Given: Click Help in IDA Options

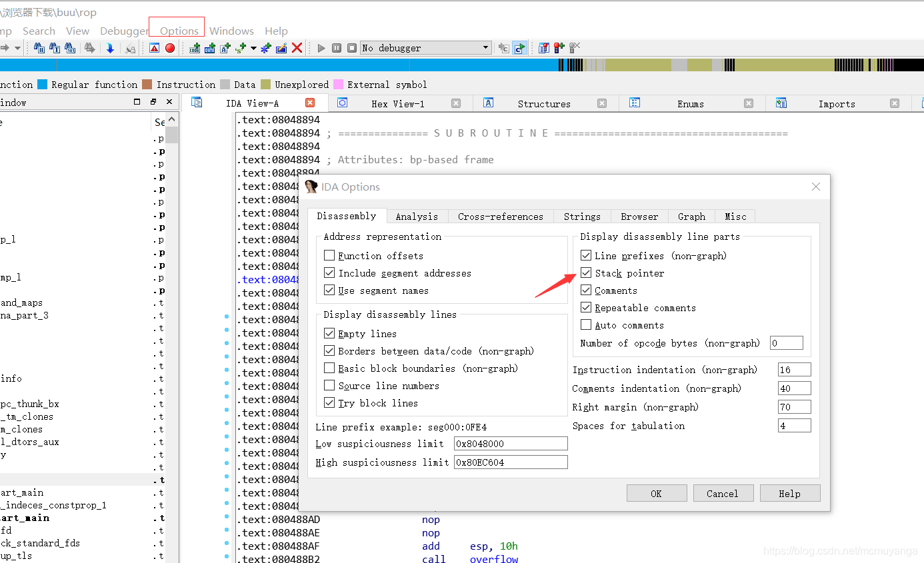Looking at the screenshot, I should 790,493.
